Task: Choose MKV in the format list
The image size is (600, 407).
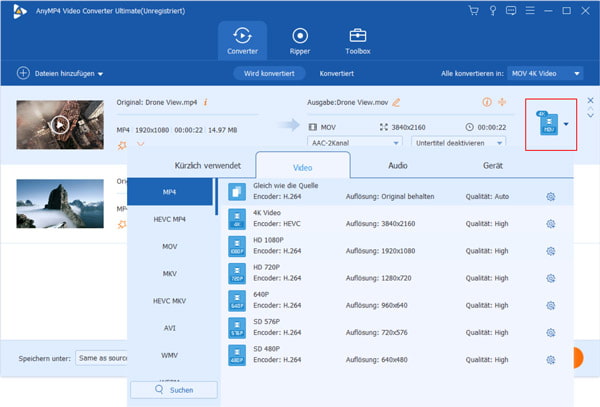Action: pos(170,274)
